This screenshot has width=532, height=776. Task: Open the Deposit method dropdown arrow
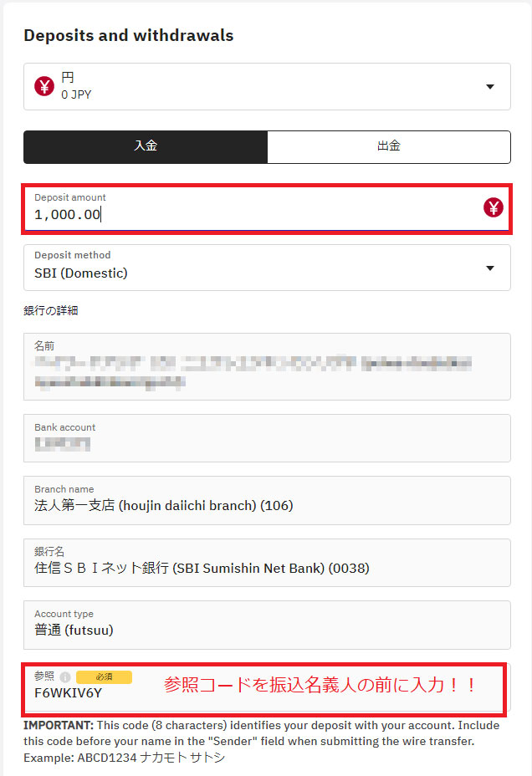(490, 268)
